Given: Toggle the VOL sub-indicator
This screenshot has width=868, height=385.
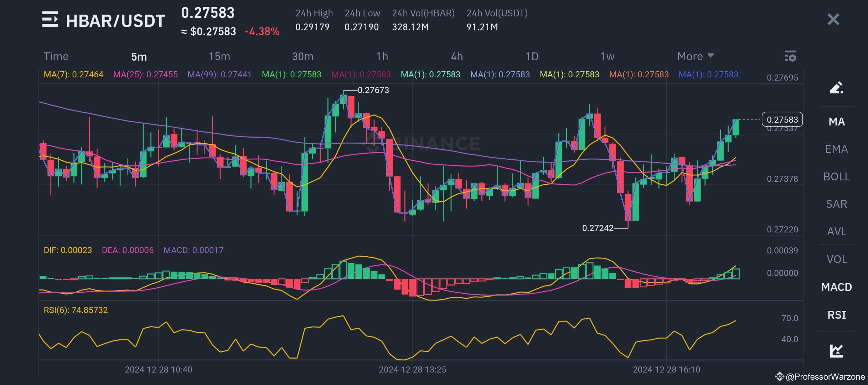Looking at the screenshot, I should coord(836,259).
